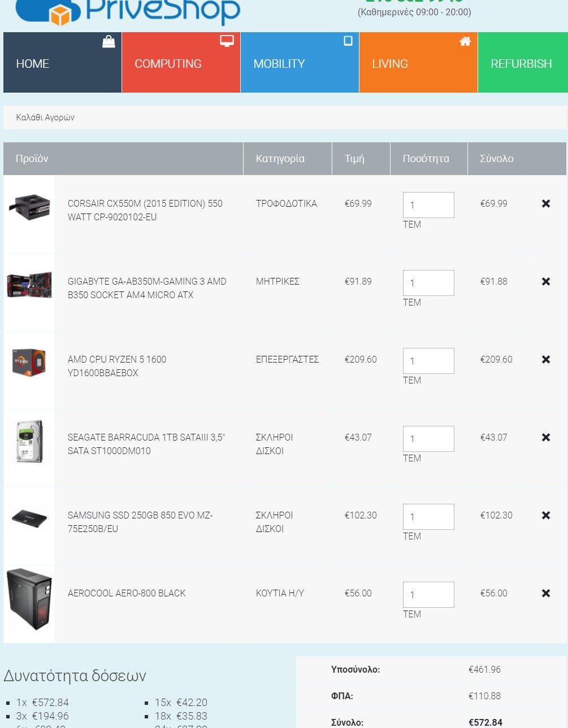The width and height of the screenshot is (568, 728).
Task: Click the 3x €194.96 installment option
Action: tap(42, 716)
